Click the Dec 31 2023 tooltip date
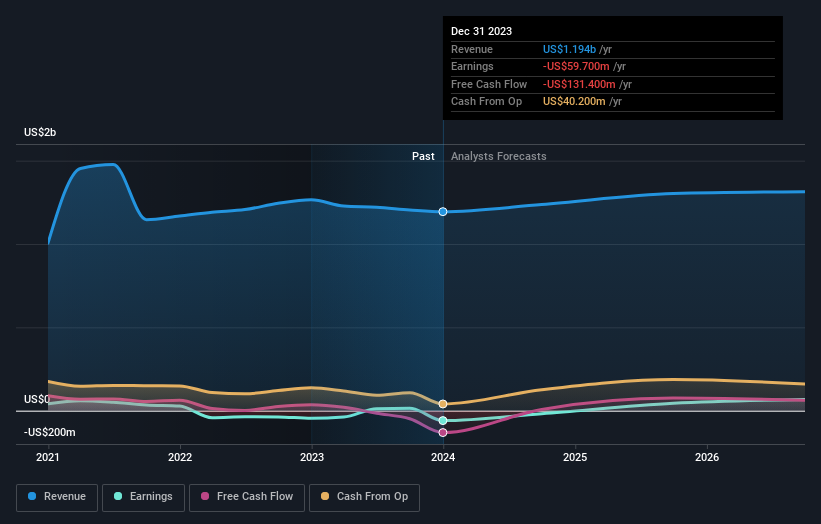821x524 pixels. (x=481, y=31)
